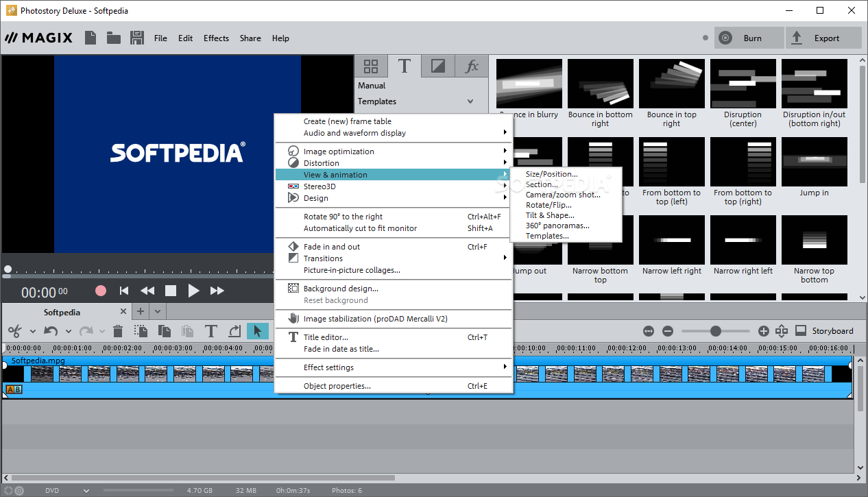The height and width of the screenshot is (497, 868).
Task: Click the rotate object toolbar icon
Action: (x=234, y=331)
